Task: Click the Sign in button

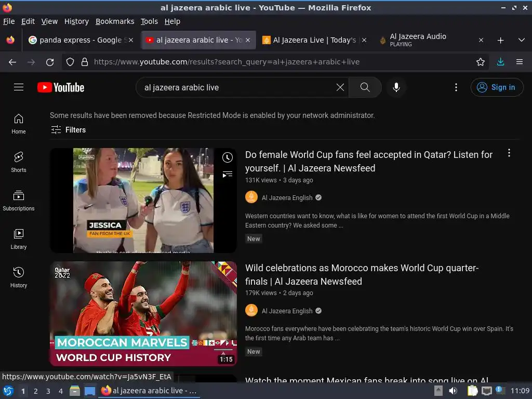Action: pos(496,87)
